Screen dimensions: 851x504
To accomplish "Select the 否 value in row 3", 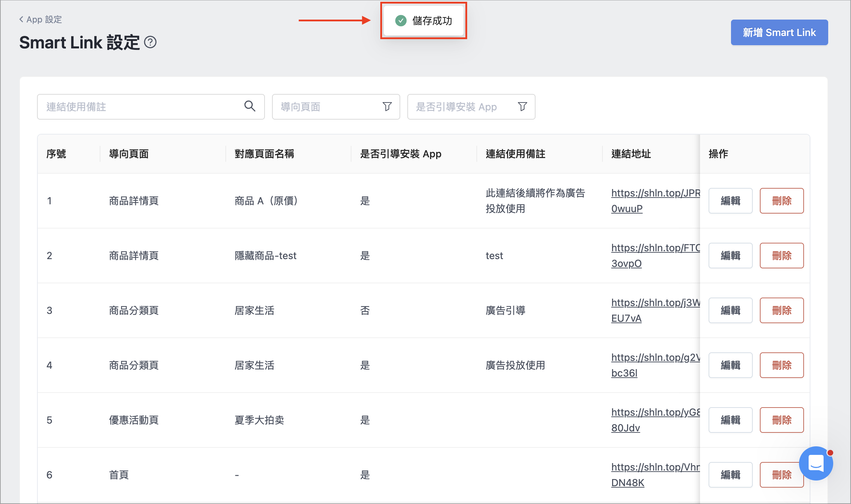I will pos(365,310).
